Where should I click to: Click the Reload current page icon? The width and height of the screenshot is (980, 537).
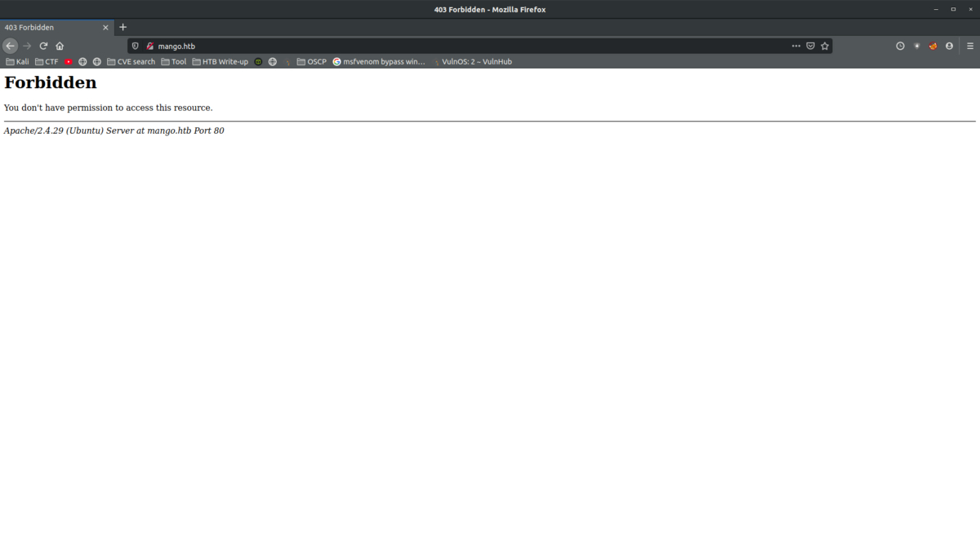(42, 46)
